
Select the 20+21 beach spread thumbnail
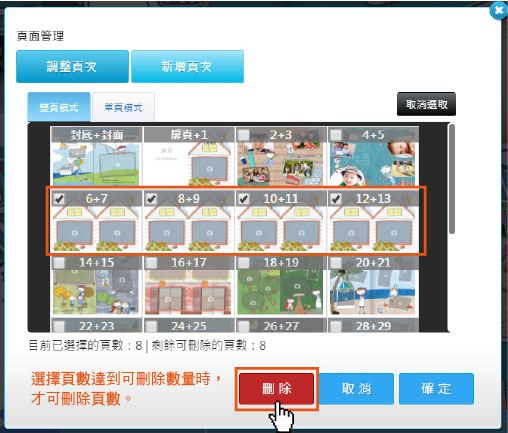click(373, 286)
